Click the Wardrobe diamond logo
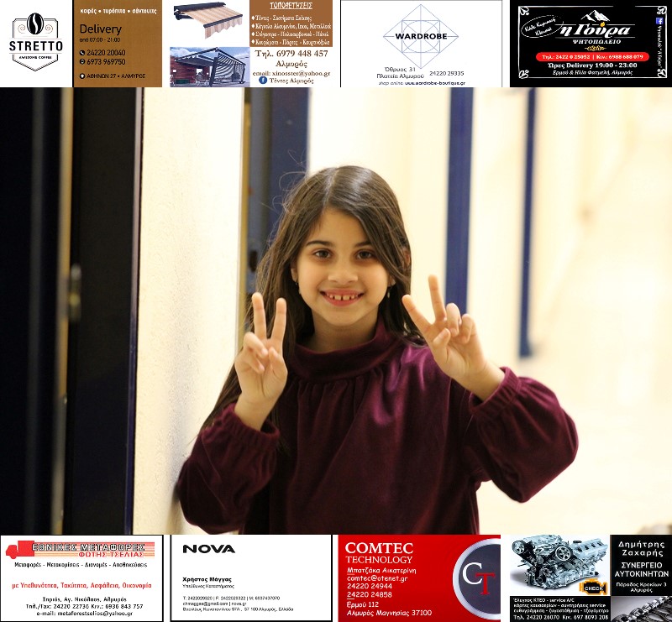This screenshot has height=622, width=672. [x=420, y=35]
